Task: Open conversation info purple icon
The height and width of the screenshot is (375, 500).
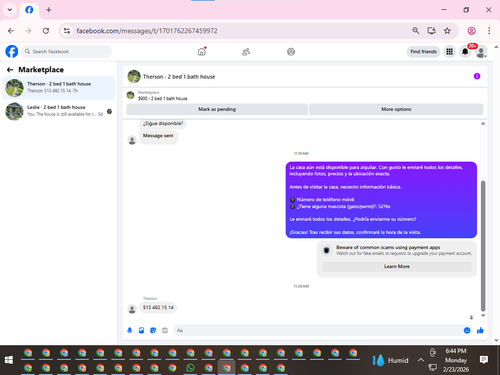Action: [x=477, y=76]
